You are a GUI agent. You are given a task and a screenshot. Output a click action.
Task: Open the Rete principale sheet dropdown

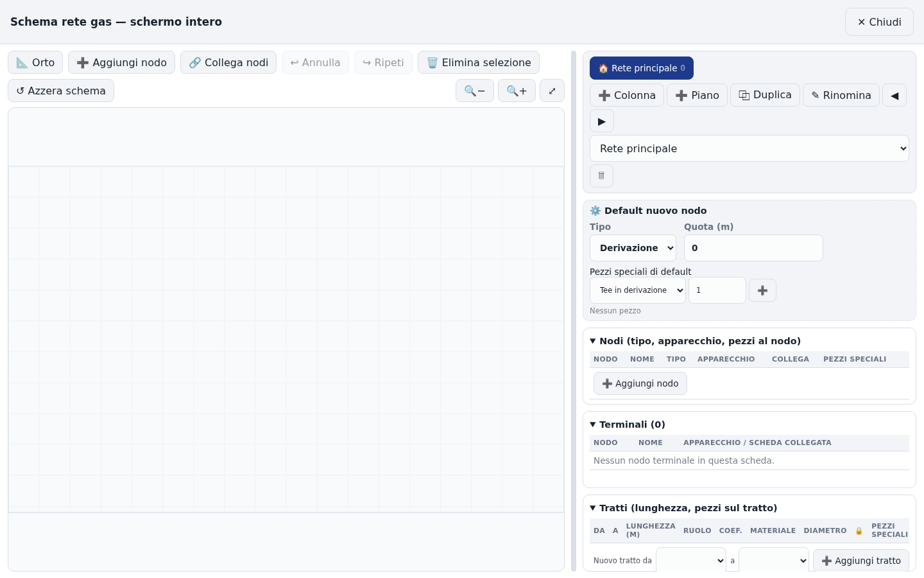coord(749,148)
